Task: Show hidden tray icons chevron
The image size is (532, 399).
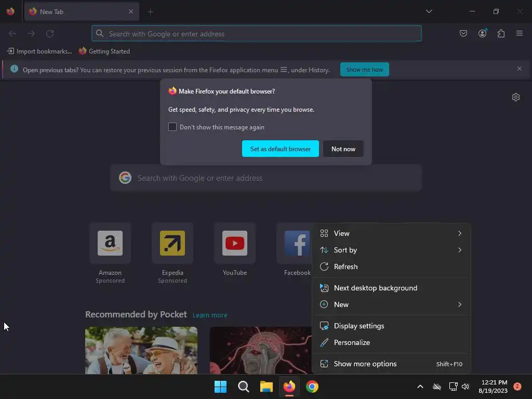Action: (x=420, y=387)
